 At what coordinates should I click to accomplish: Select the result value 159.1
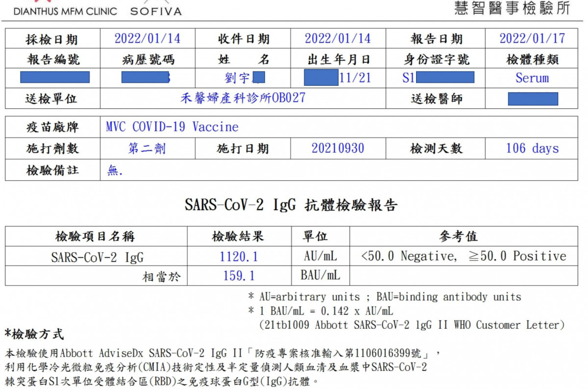click(x=239, y=276)
